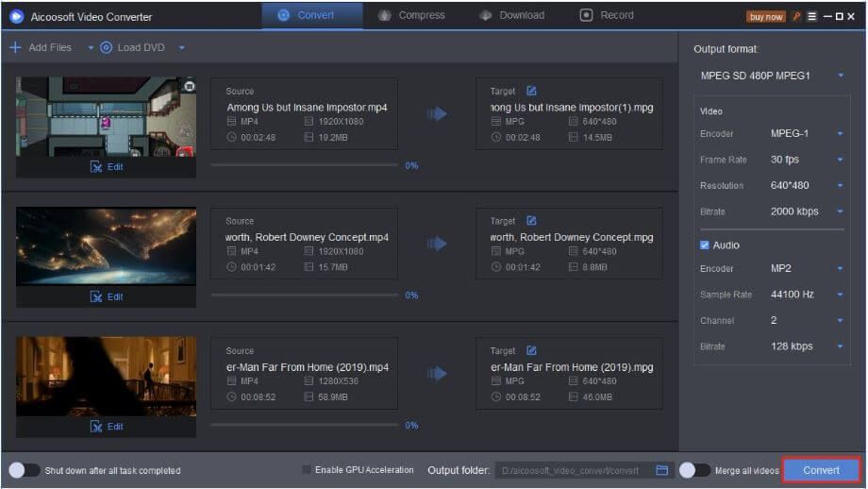Viewport: 868px width, 489px height.
Task: Toggle Shut down after all task completed
Action: click(24, 470)
